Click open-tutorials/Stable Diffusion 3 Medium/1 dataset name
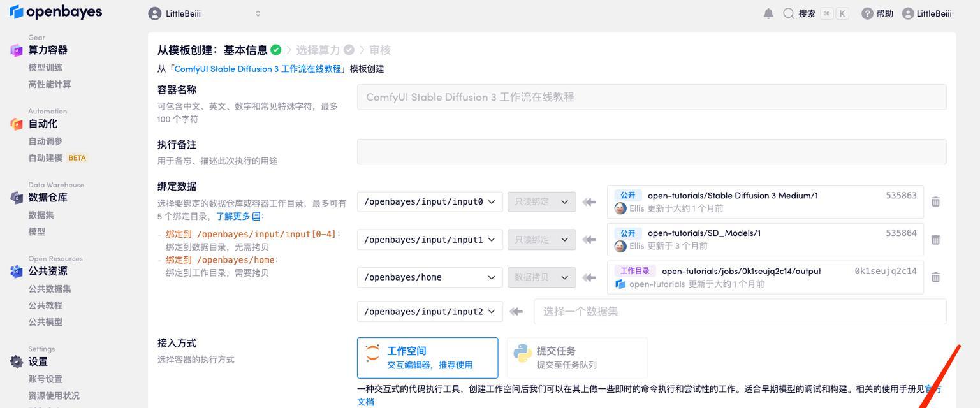The image size is (980, 408). pos(733,196)
